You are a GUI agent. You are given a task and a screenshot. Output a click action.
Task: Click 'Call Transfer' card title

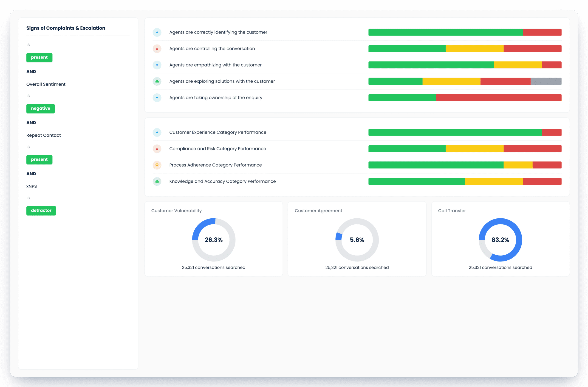tap(452, 211)
